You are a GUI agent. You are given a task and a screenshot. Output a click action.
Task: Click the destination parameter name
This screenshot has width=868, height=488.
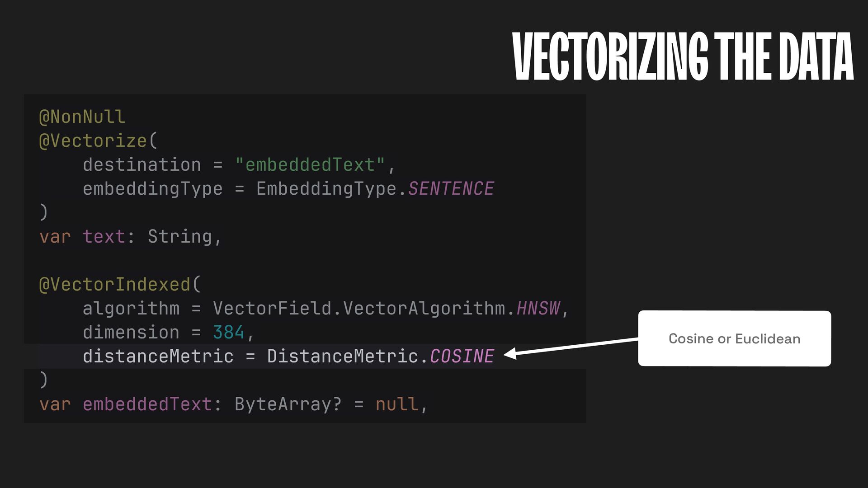pyautogui.click(x=142, y=165)
